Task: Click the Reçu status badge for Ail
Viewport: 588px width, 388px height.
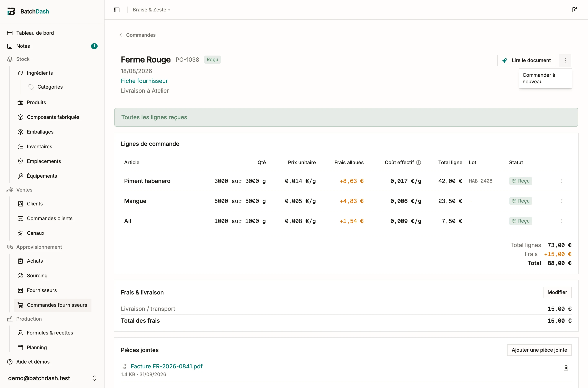Action: click(x=520, y=221)
